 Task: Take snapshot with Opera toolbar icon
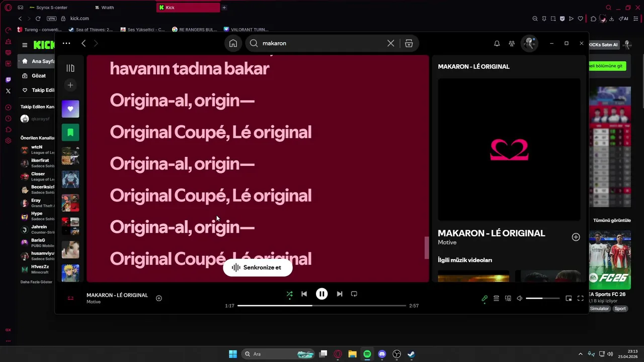(553, 19)
